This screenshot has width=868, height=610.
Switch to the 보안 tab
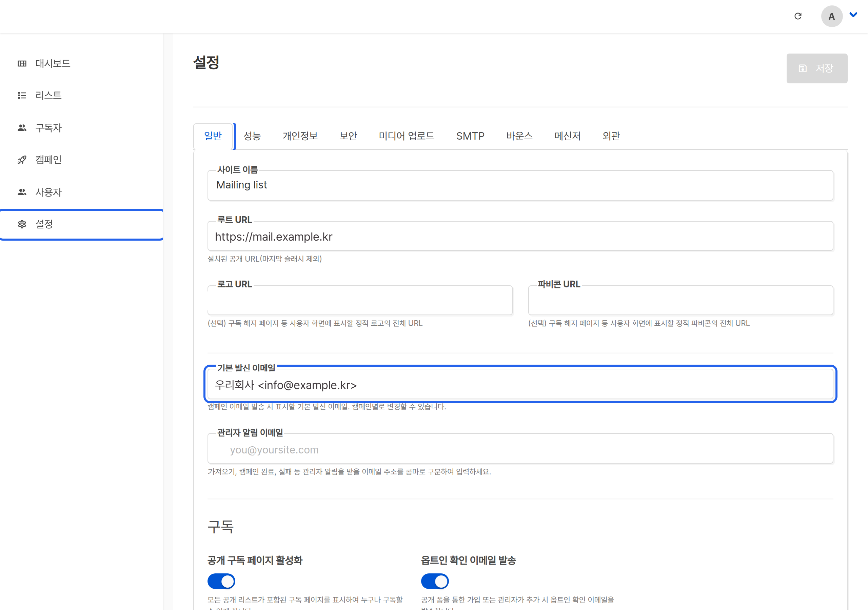(x=348, y=136)
